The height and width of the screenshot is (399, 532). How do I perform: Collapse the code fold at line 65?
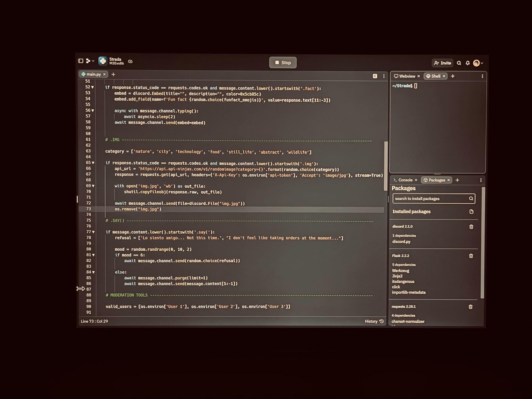tap(93, 163)
